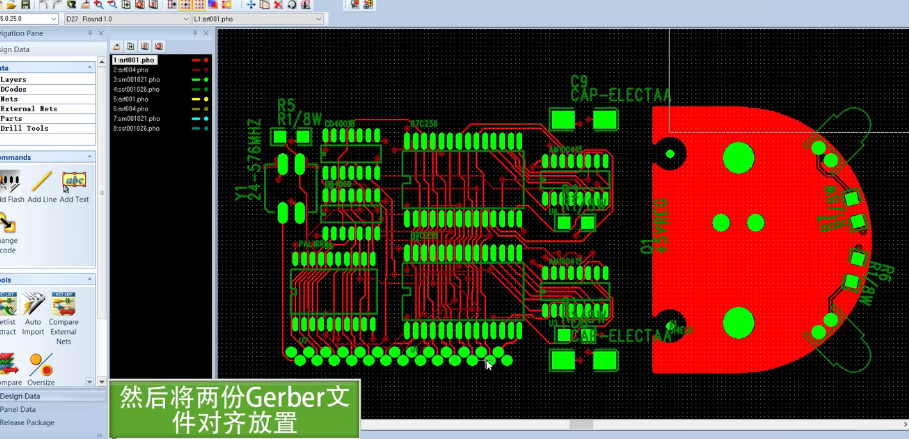The image size is (909, 439).
Task: Click fourth icon in layer panel toolbar
Action: [159, 46]
